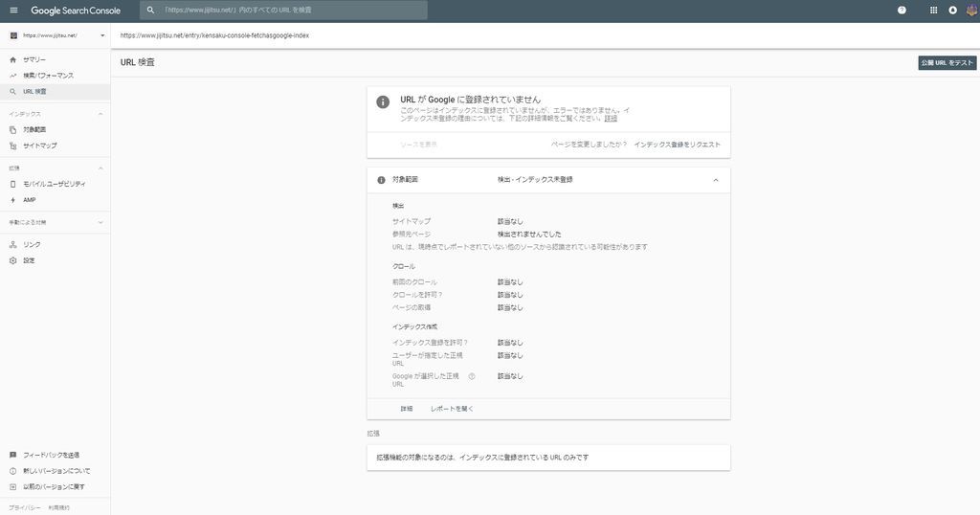980x515 pixels.
Task: Click the ページの取得 row label
Action: click(412, 307)
